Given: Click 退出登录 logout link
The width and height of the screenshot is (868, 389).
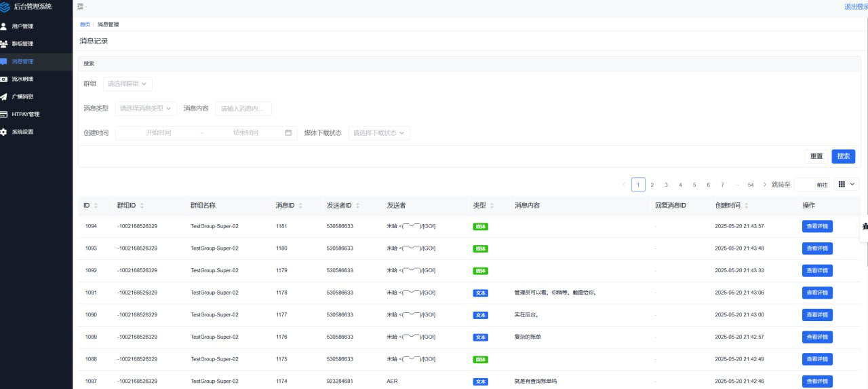Looking at the screenshot, I should pyautogui.click(x=855, y=7).
